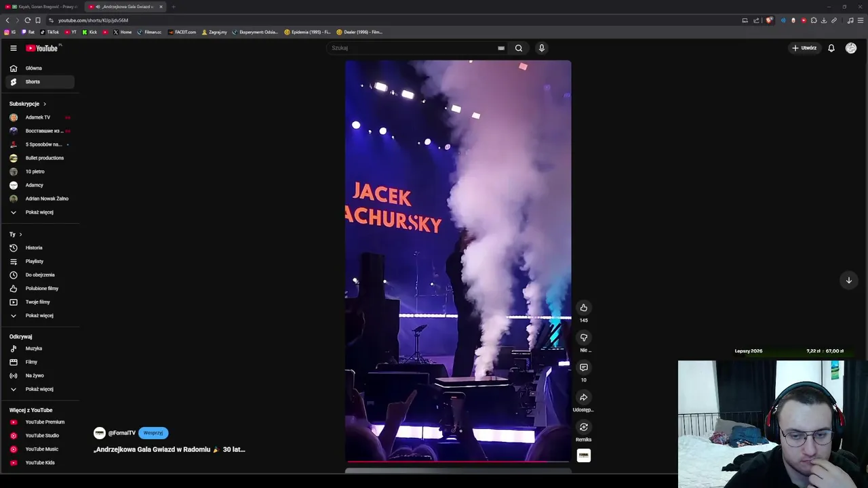
Task: Expand Ty section Pokaż więcej
Action: tap(40, 316)
